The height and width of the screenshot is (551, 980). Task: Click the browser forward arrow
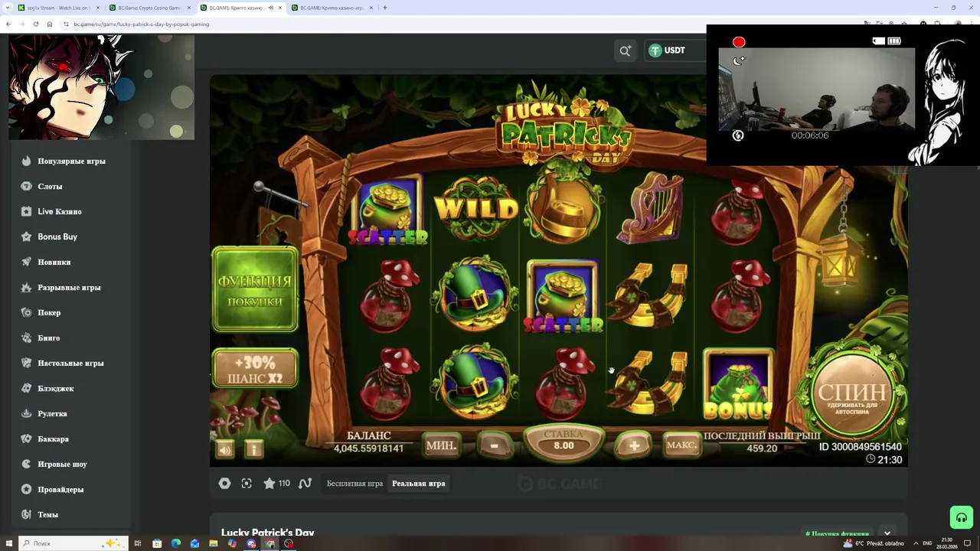[21, 24]
